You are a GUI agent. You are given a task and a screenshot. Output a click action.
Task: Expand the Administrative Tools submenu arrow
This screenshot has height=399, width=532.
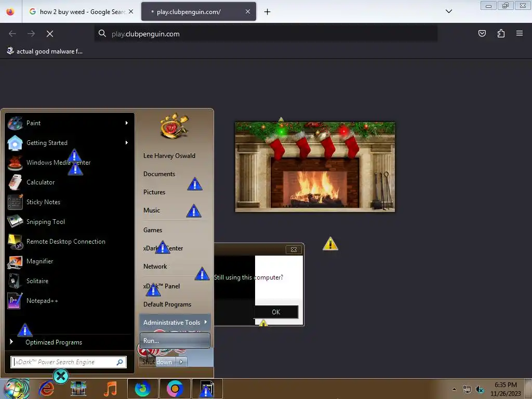[205, 322]
